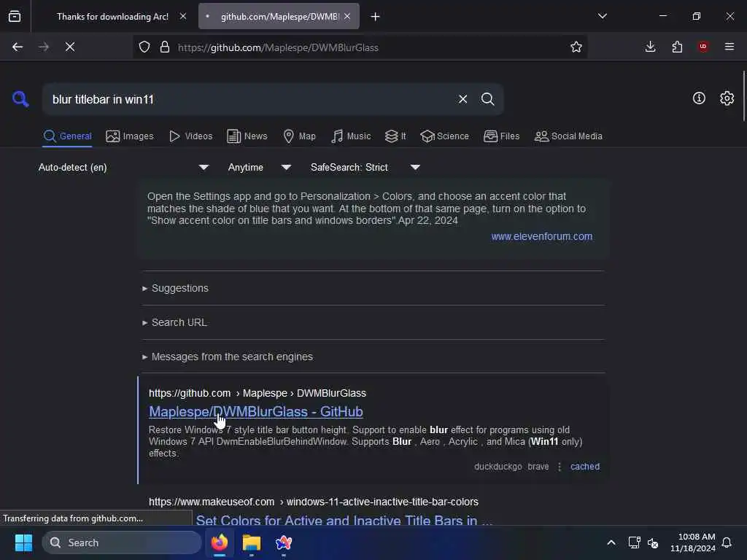Open the clock showing 10:08 AM
The image size is (747, 560).
coord(693,542)
